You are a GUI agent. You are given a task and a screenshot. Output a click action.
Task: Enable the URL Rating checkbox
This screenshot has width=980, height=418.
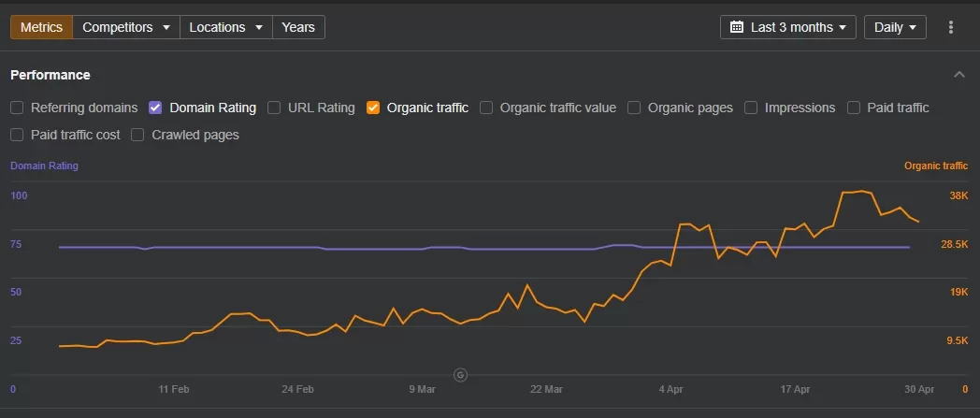(x=274, y=108)
